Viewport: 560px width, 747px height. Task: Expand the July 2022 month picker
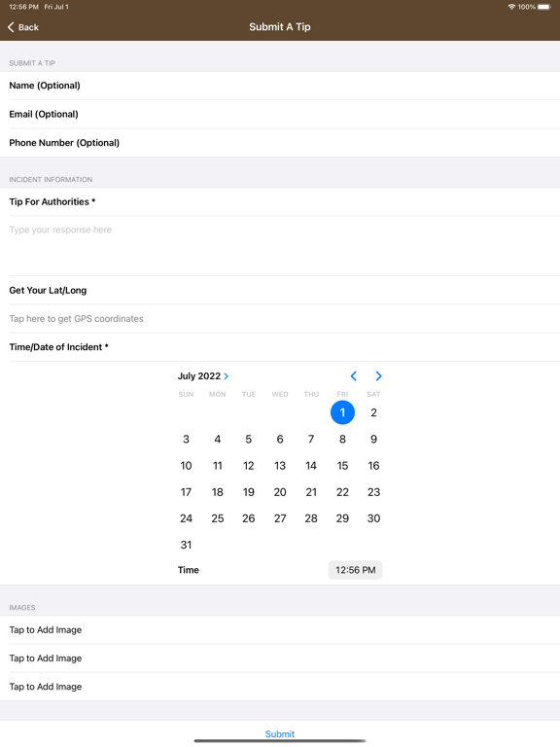click(x=203, y=375)
